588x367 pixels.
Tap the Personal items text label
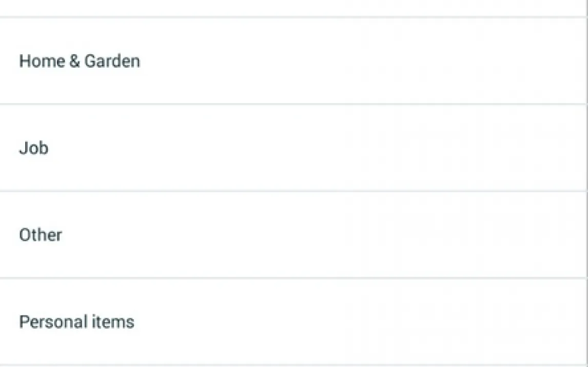(76, 322)
